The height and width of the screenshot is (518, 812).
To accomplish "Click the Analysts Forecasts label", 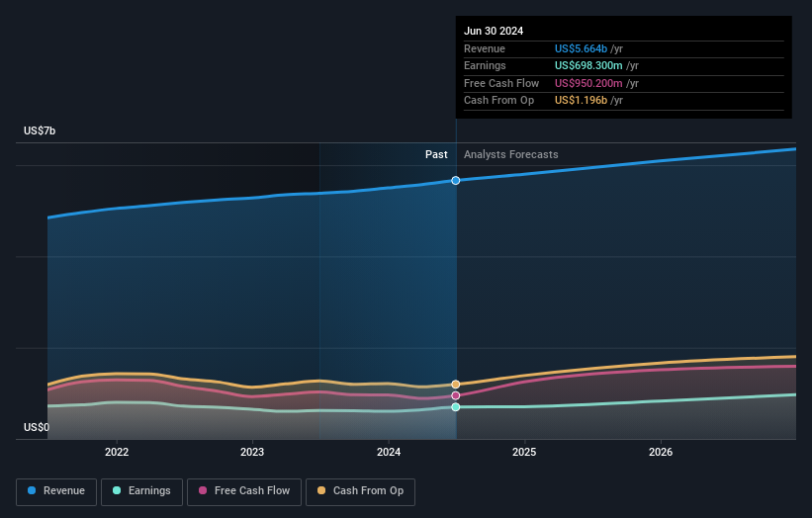I will (x=510, y=154).
